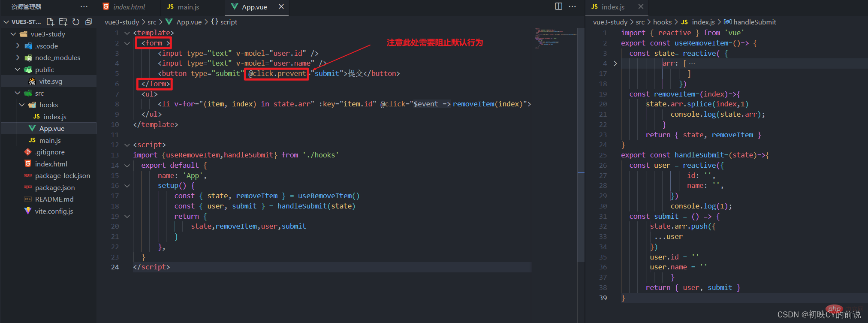Open package.json in explorer
The image size is (868, 323).
[48, 187]
